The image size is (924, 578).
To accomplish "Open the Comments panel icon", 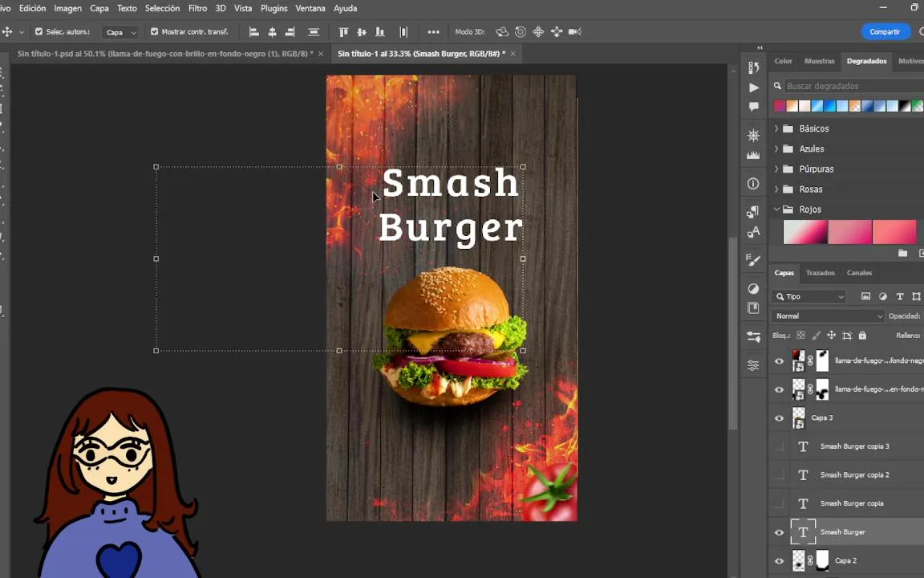I will click(754, 107).
